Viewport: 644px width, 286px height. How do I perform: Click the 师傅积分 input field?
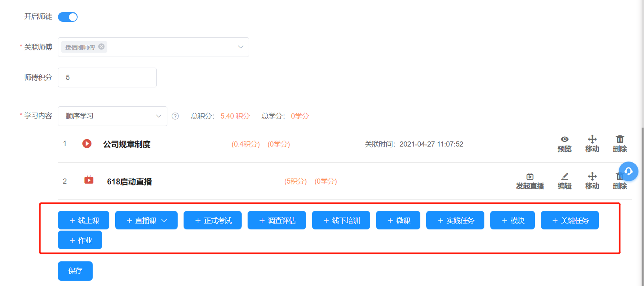pos(107,77)
